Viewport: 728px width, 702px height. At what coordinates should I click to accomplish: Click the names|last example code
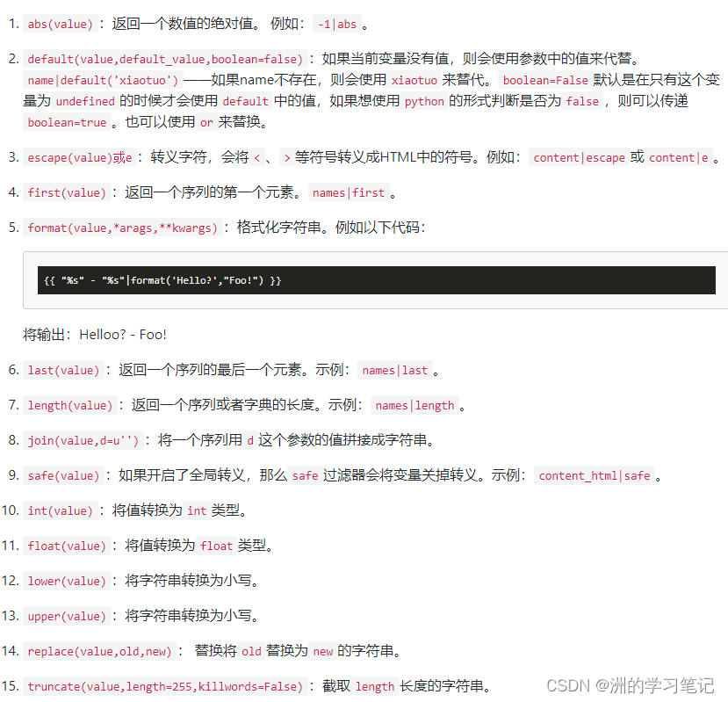pyautogui.click(x=394, y=370)
